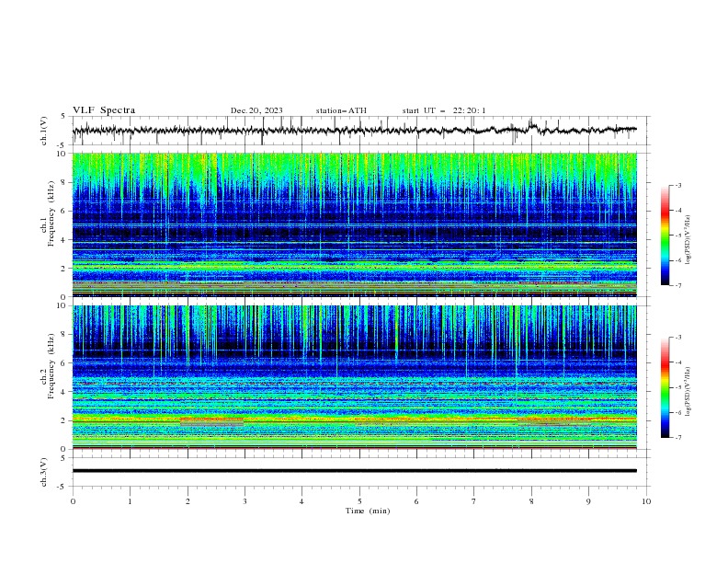
Task: Click time axis tick label "1"
Action: coord(130,501)
